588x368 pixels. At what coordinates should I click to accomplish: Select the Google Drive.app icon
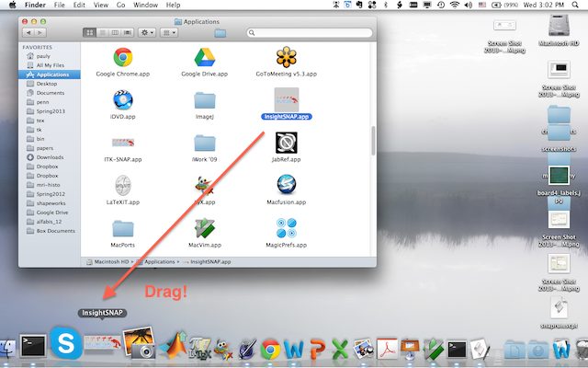(204, 57)
